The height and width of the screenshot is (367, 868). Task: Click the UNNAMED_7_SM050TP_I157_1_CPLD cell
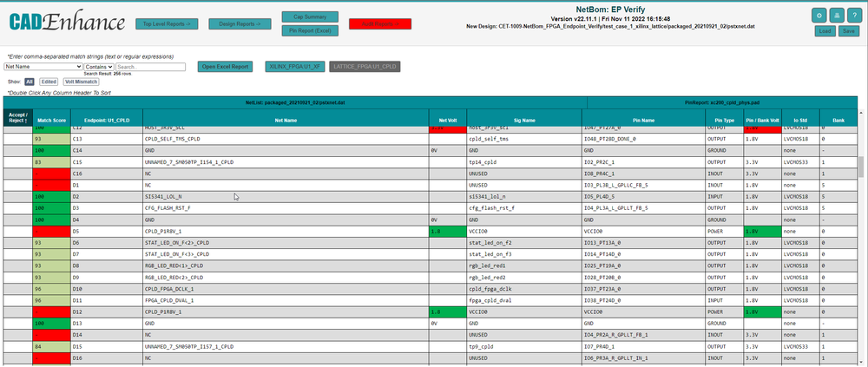pos(286,346)
